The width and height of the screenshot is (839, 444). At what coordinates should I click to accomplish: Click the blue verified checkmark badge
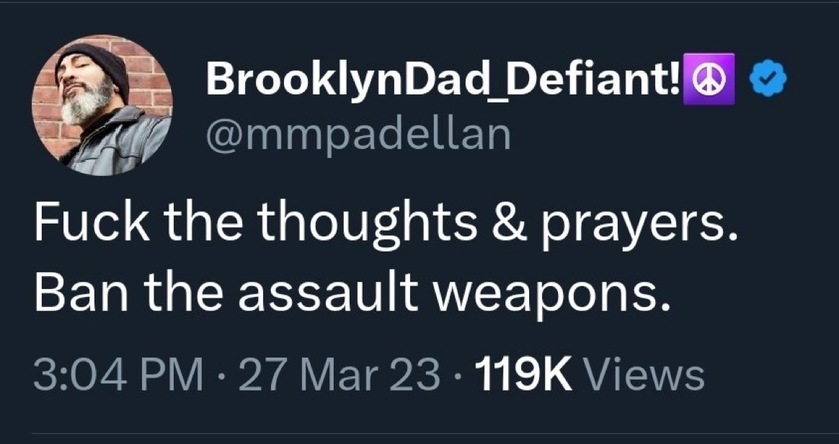768,79
